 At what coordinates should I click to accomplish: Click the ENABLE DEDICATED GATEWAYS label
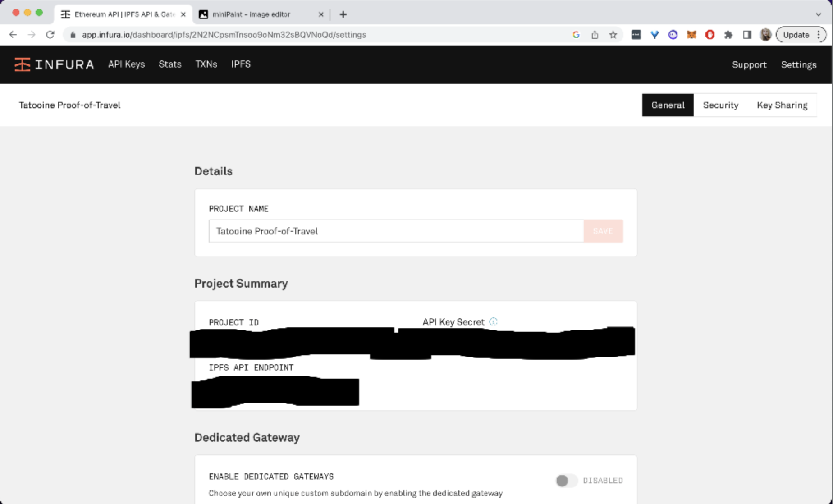271,477
